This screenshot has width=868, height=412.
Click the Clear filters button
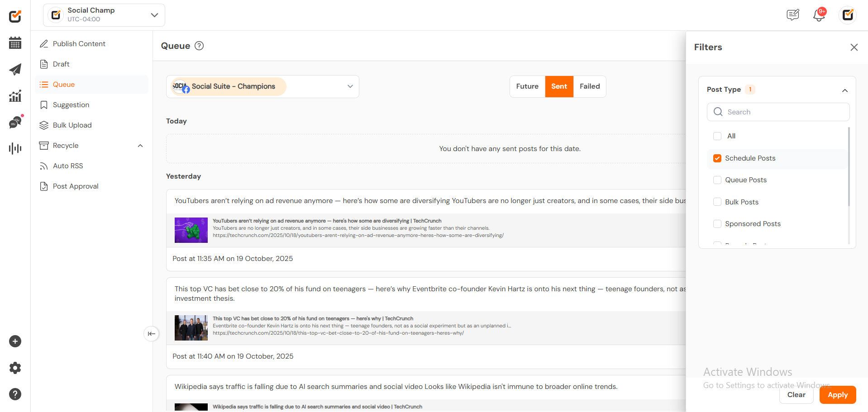pos(796,395)
